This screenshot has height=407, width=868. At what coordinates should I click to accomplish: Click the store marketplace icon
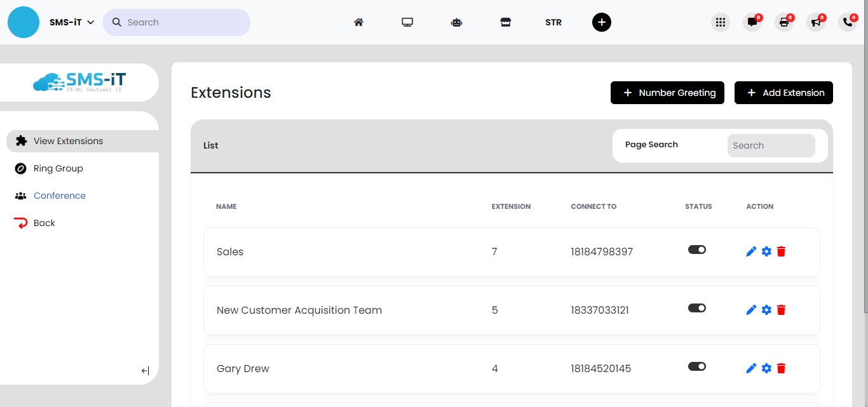pos(505,22)
